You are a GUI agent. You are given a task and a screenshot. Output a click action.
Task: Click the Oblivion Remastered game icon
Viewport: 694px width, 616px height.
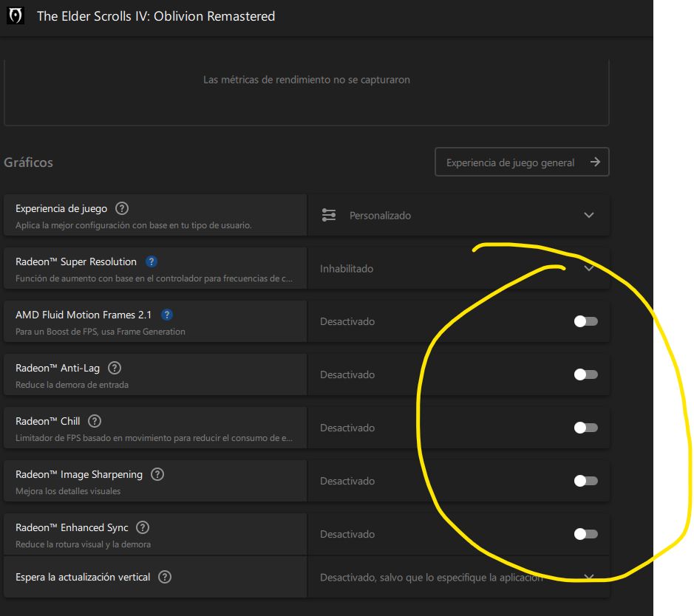[x=16, y=16]
